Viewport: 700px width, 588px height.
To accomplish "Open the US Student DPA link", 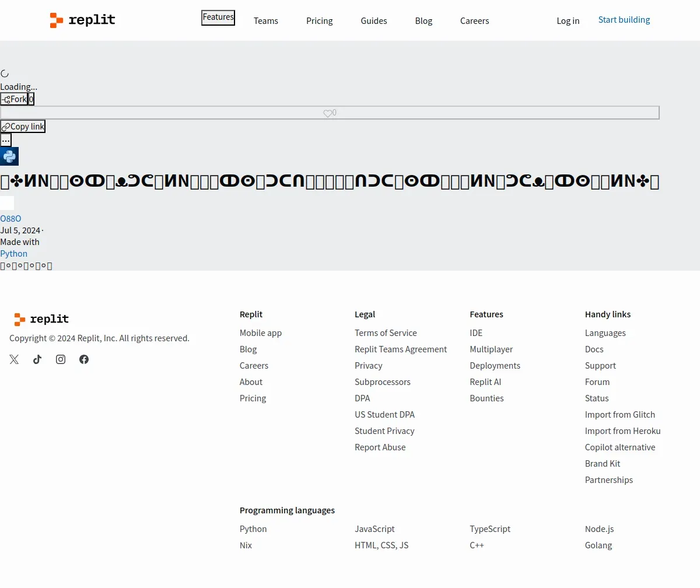I will pos(385,415).
